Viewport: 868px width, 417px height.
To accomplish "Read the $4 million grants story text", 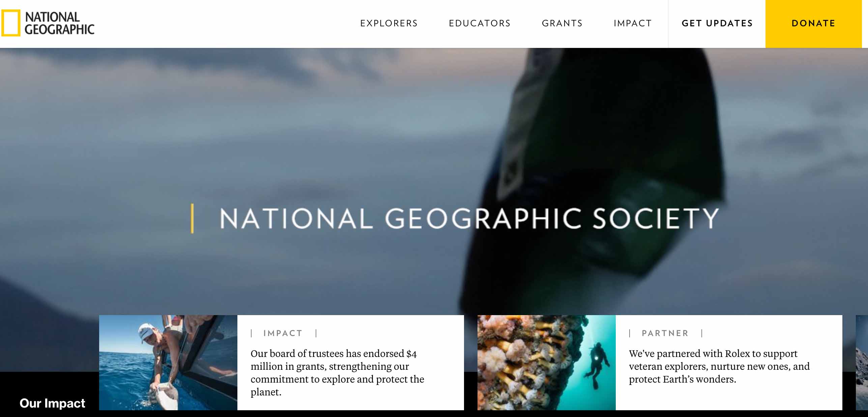I will pos(337,372).
